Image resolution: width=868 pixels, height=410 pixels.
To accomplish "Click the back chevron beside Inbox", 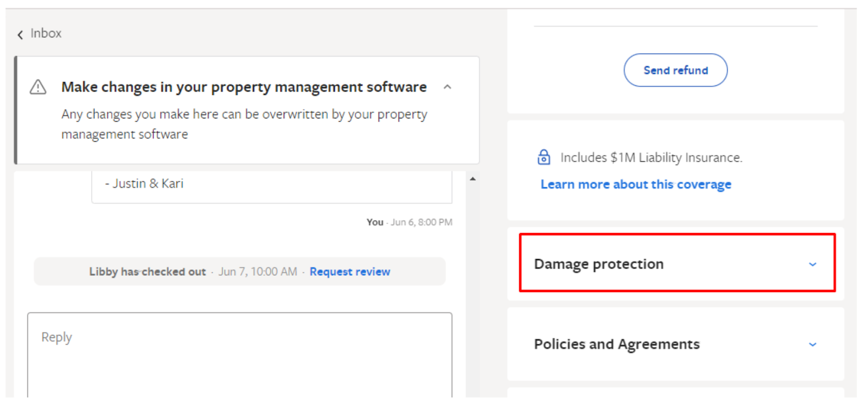I will (x=20, y=35).
